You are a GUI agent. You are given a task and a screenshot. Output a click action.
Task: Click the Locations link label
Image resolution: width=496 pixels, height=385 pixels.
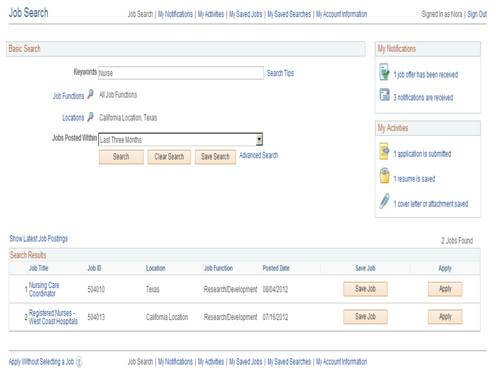tap(73, 118)
